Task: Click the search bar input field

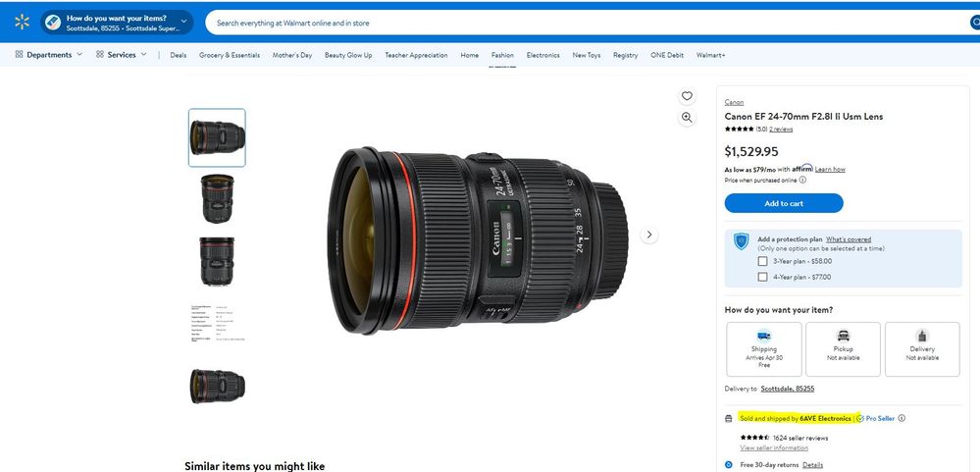Action: pos(589,23)
